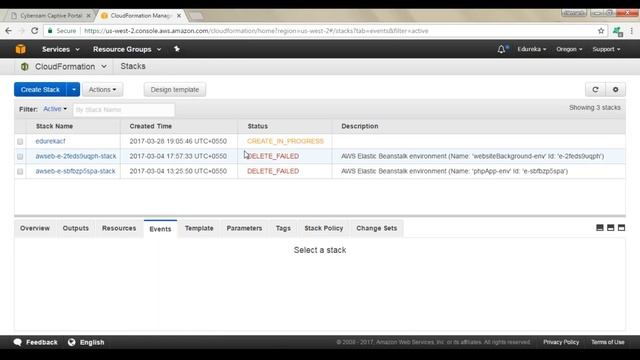Open the settings gear icon
This screenshot has height=360, width=640.
pos(616,89)
